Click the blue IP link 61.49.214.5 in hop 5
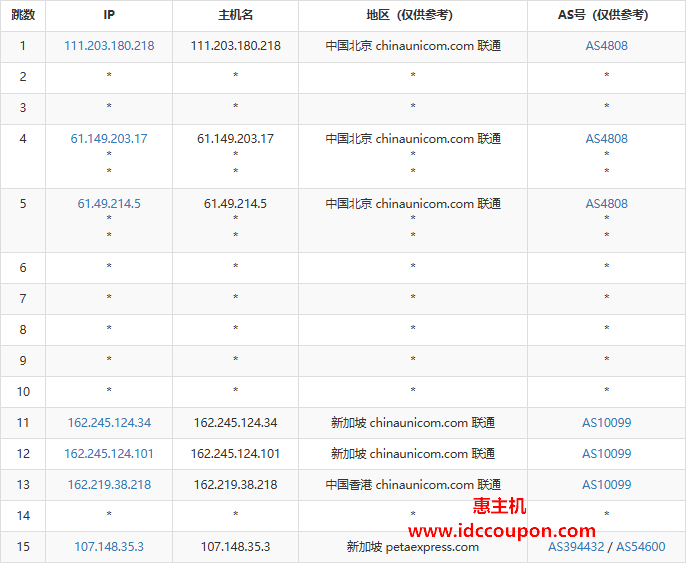The width and height of the screenshot is (686, 564). tap(109, 204)
